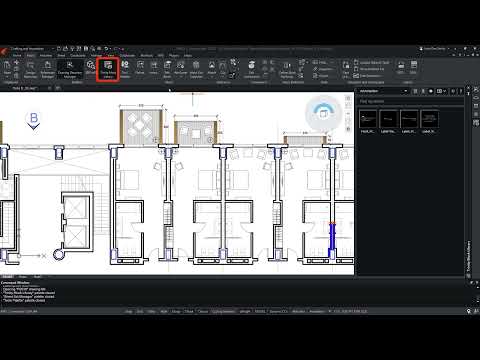This screenshot has width=480, height=360.
Task: Click the Cycling Selection status bar button
Action: pos(223,311)
